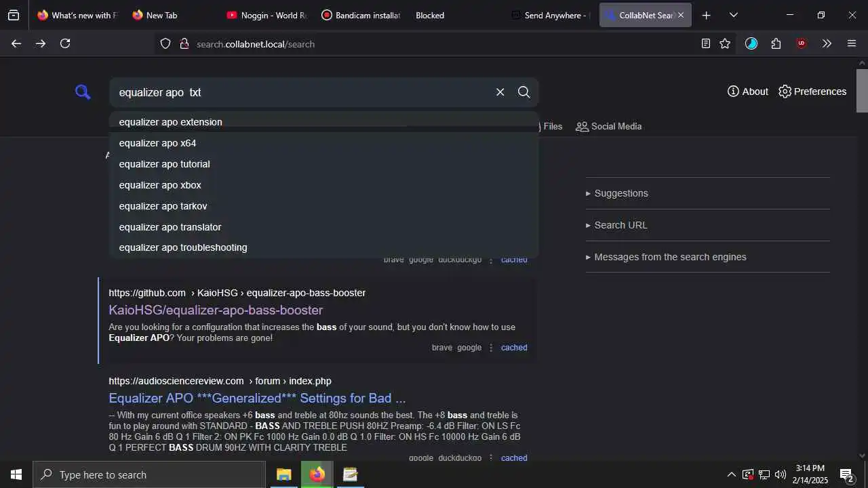Screen dimensions: 868x488
Task: Choose suggestion equalizer apo troubleshooting
Action: (x=324, y=247)
